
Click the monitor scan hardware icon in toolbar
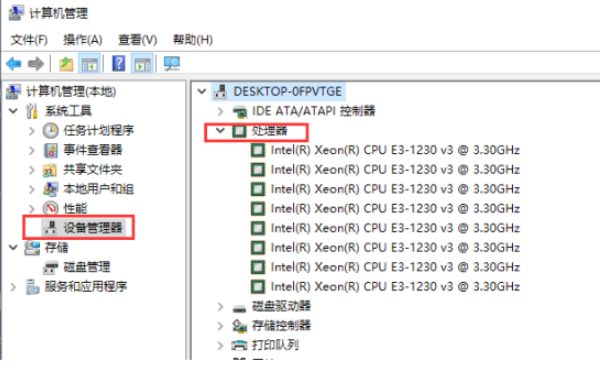(x=172, y=64)
